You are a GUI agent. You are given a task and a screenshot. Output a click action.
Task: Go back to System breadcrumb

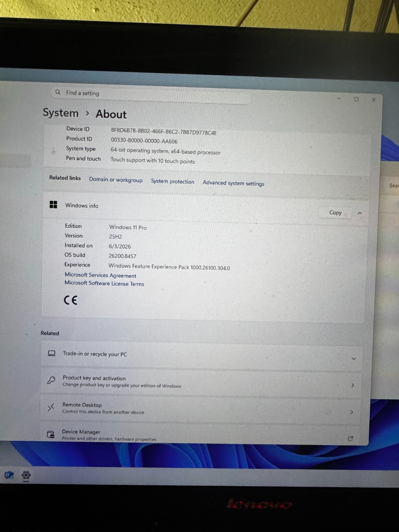pos(61,113)
